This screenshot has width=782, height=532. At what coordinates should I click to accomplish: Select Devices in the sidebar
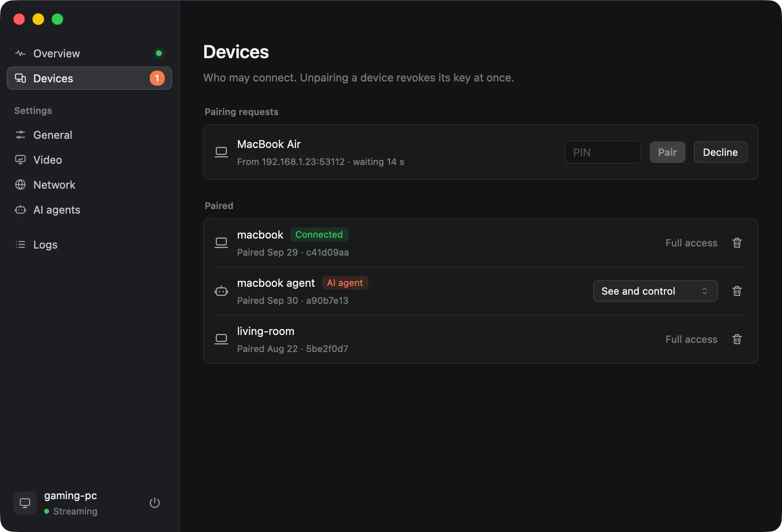coord(89,78)
